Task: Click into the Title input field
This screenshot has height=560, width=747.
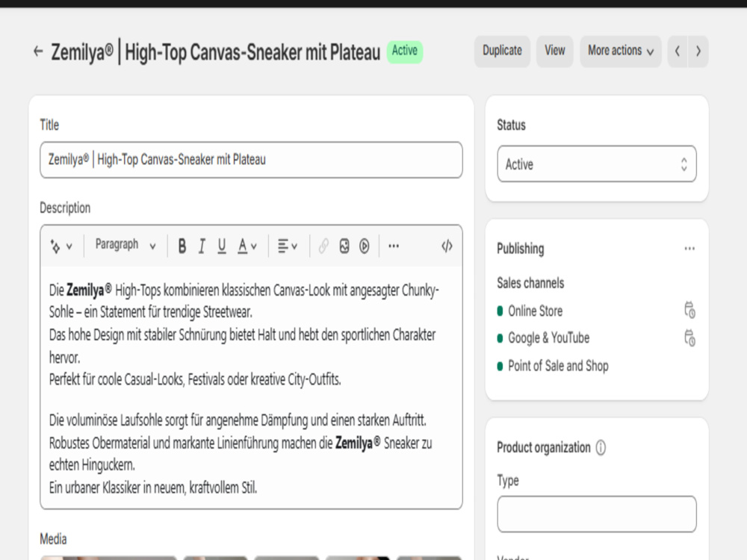Action: coord(251,160)
